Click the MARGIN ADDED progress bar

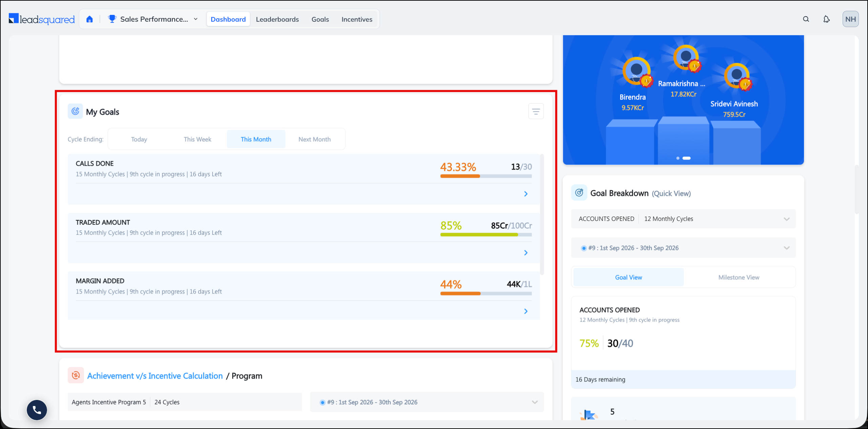click(x=486, y=293)
